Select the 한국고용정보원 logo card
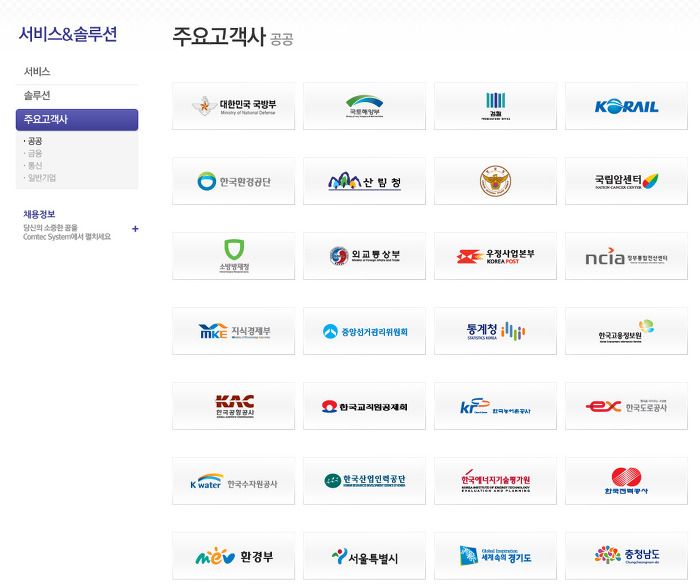 click(x=626, y=331)
